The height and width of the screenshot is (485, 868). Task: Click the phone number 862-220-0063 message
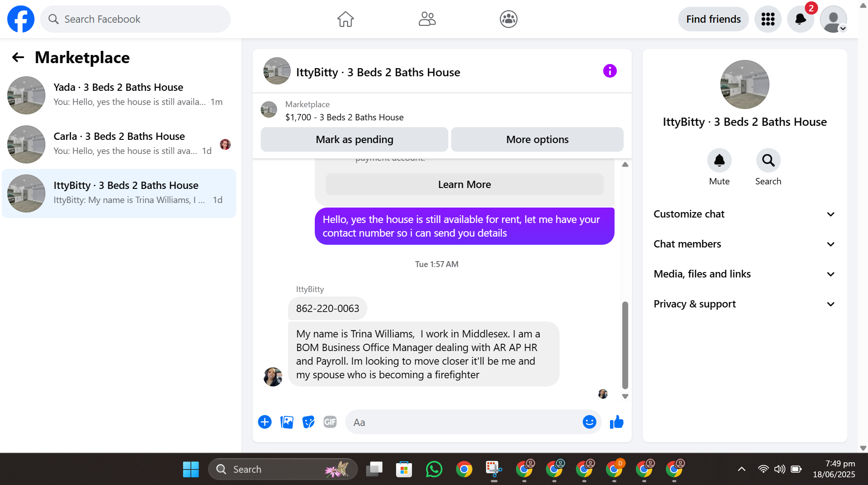[327, 308]
